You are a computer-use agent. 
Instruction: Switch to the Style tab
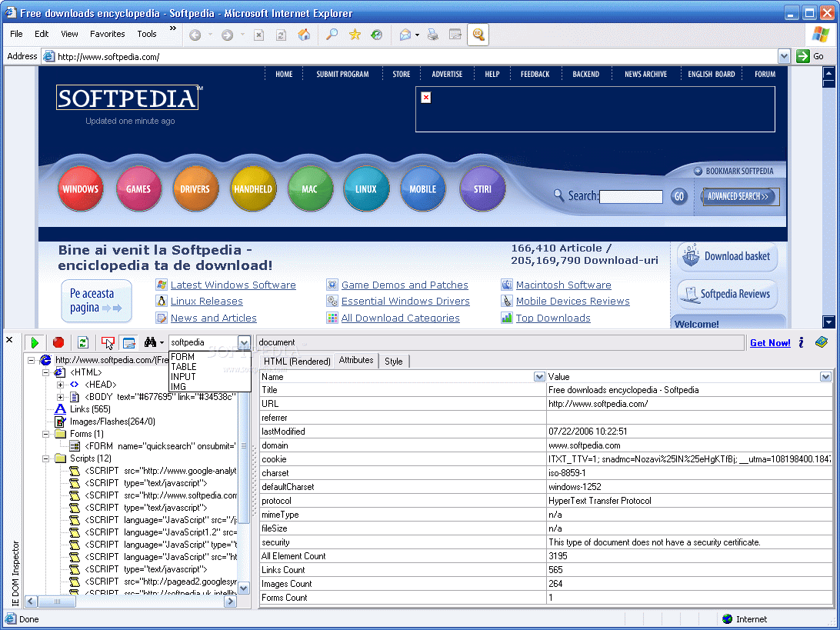[x=393, y=362]
